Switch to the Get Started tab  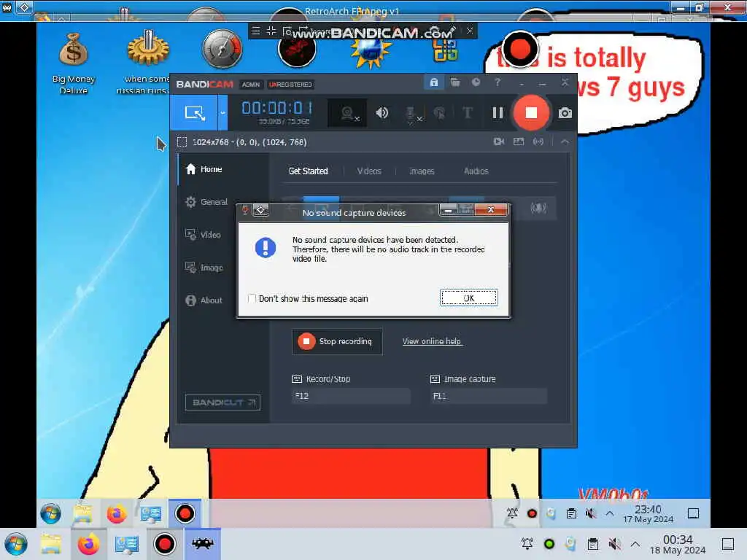point(308,171)
